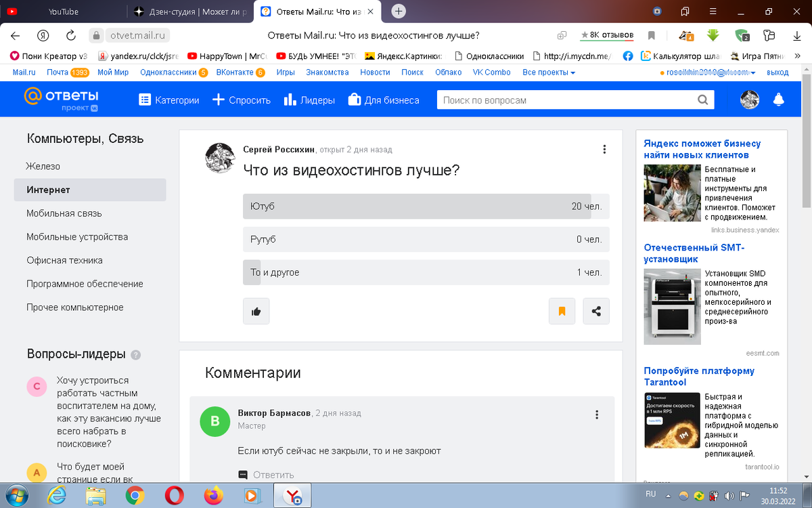The height and width of the screenshot is (508, 812).
Task: Select Мобильная связь category
Action: (x=64, y=213)
